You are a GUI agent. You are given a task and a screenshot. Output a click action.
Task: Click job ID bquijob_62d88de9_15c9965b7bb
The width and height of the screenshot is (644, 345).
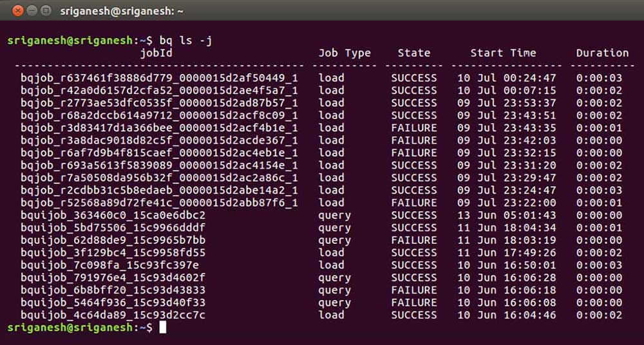[x=113, y=240]
